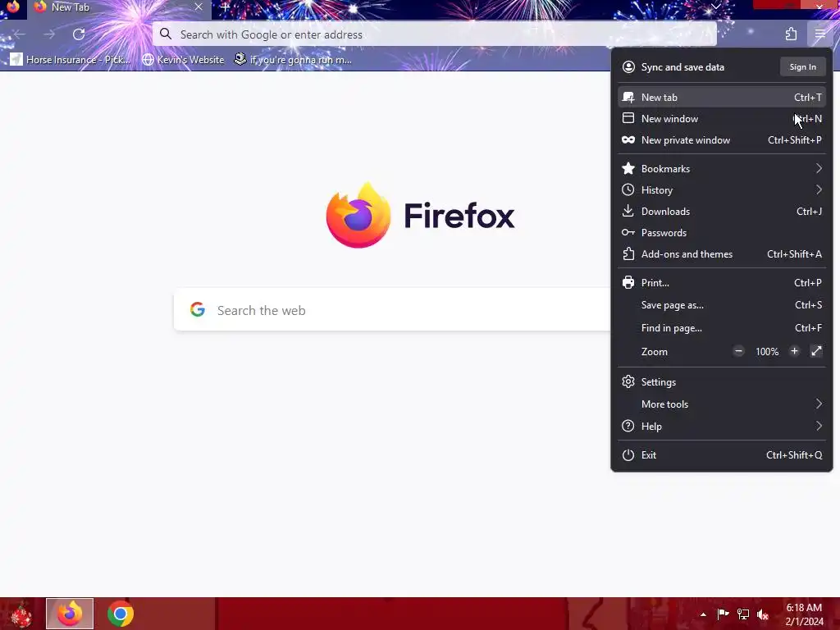
Task: Open the Start button on taskbar
Action: 21,614
